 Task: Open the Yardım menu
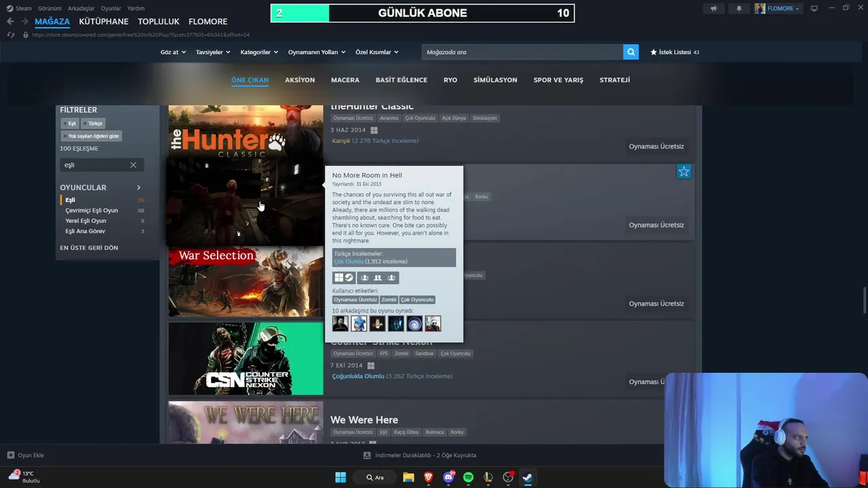pyautogui.click(x=136, y=8)
